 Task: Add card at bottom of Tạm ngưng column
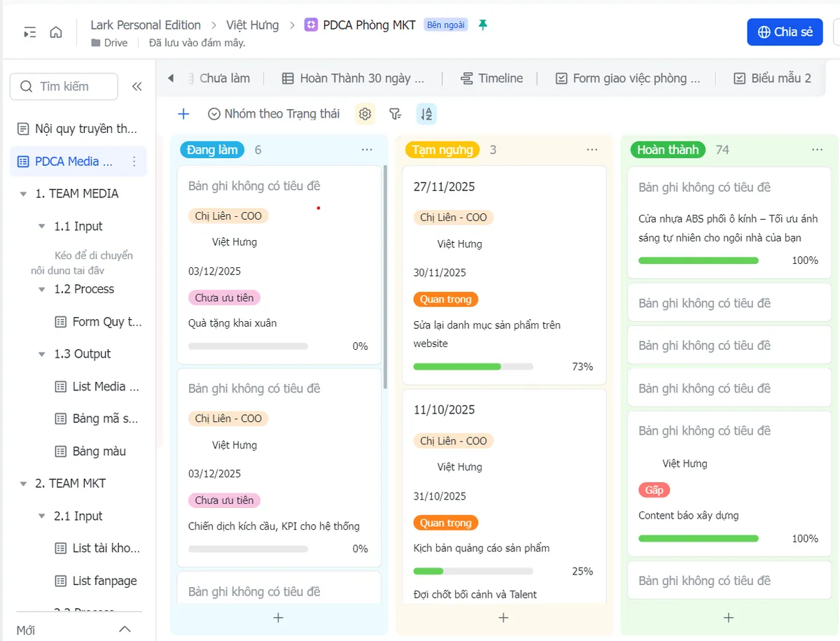(503, 618)
